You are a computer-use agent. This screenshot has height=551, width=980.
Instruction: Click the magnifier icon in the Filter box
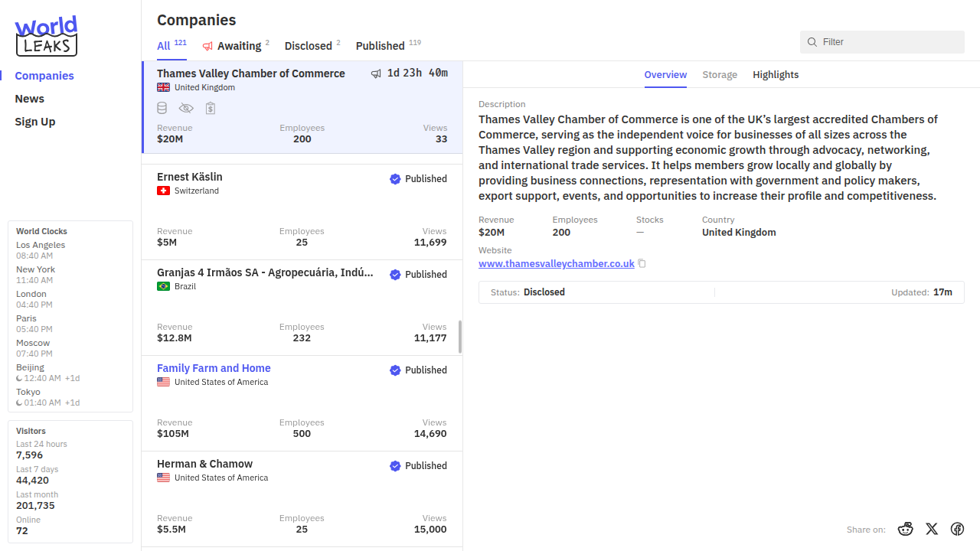click(x=812, y=42)
